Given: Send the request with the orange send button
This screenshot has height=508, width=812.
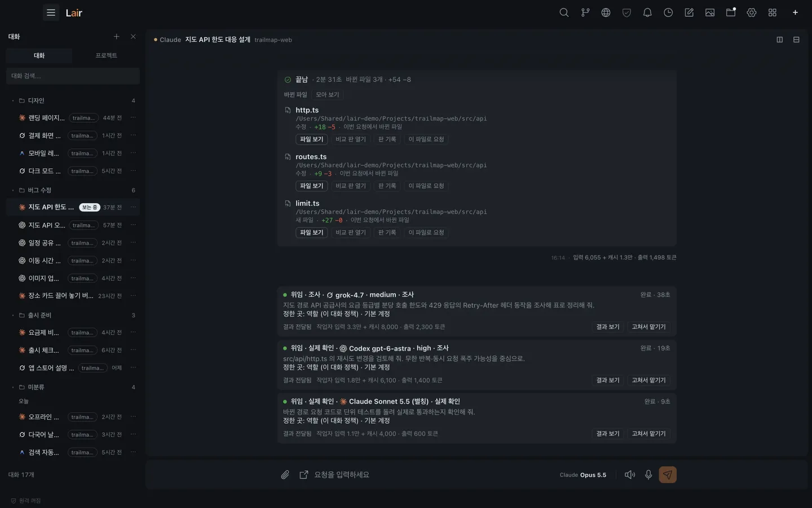Looking at the screenshot, I should pyautogui.click(x=668, y=475).
